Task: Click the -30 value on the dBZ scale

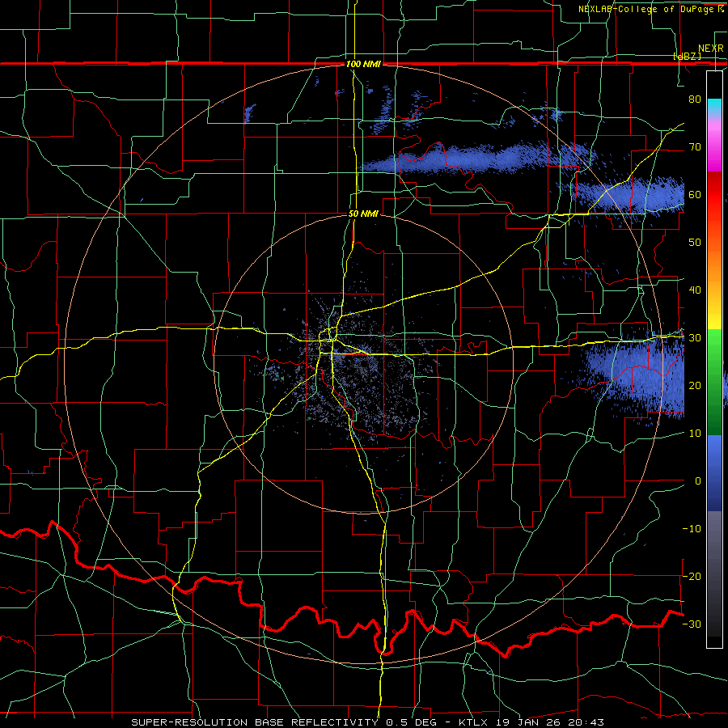Action: 692,624
